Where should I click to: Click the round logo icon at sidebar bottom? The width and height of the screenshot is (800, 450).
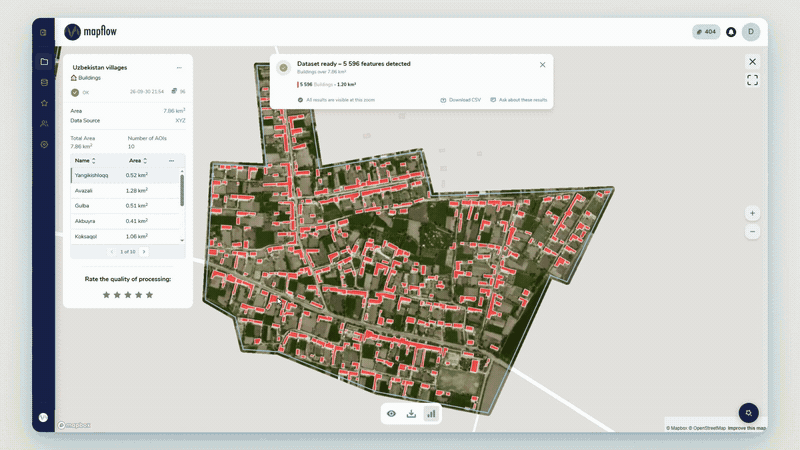[x=43, y=417]
